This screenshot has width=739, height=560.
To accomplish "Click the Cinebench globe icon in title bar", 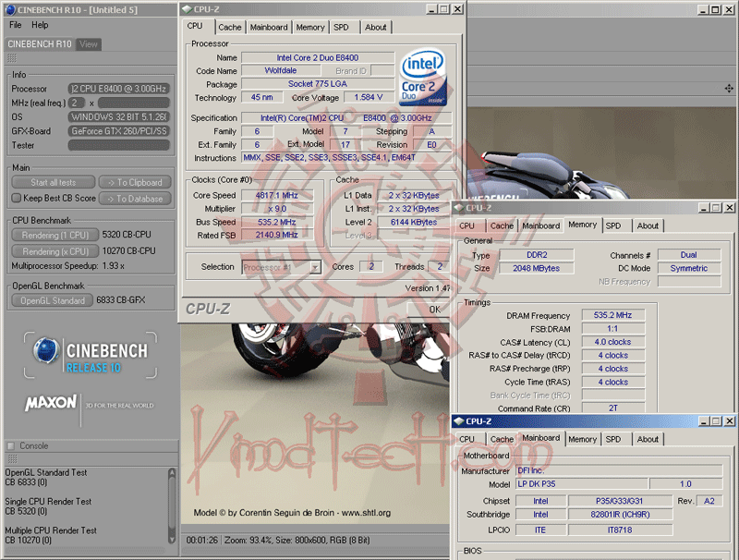I will click(x=10, y=9).
